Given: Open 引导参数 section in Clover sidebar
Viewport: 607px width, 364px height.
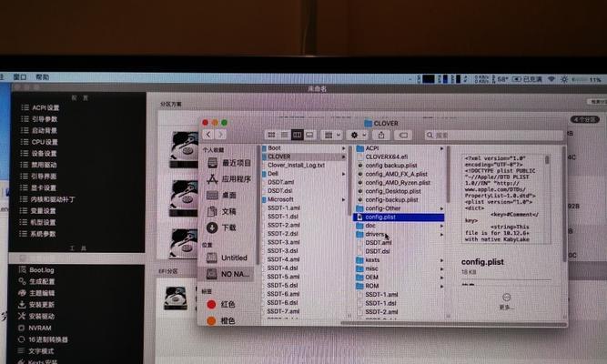Looking at the screenshot, I should 39,119.
